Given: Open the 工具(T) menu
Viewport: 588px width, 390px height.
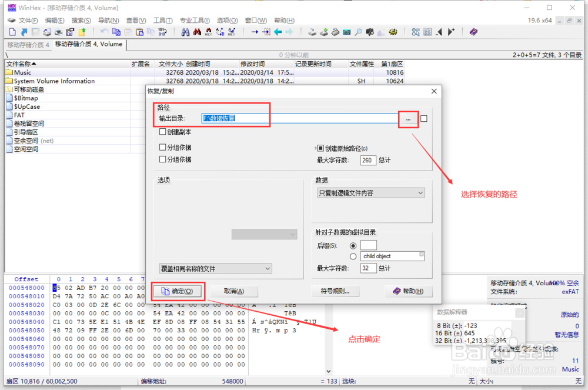Looking at the screenshot, I should pos(162,20).
